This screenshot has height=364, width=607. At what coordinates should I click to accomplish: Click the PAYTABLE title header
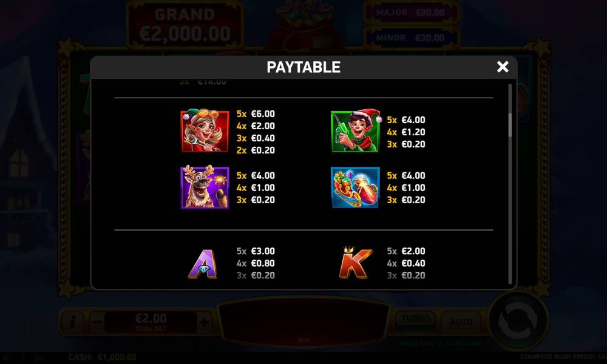tap(303, 67)
